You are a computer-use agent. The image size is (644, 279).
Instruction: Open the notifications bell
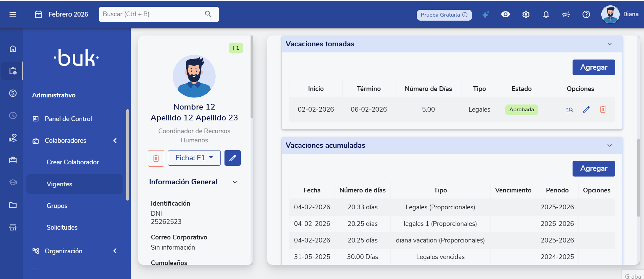pyautogui.click(x=546, y=14)
